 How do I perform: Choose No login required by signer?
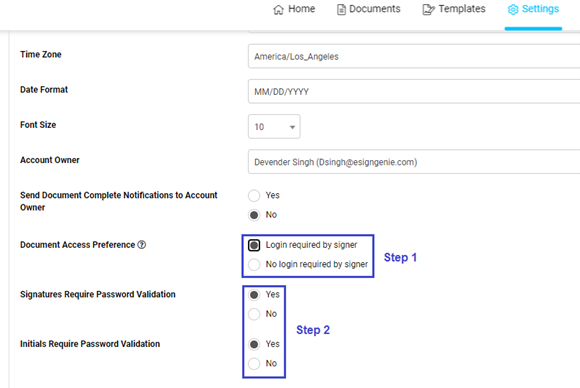[x=254, y=264]
